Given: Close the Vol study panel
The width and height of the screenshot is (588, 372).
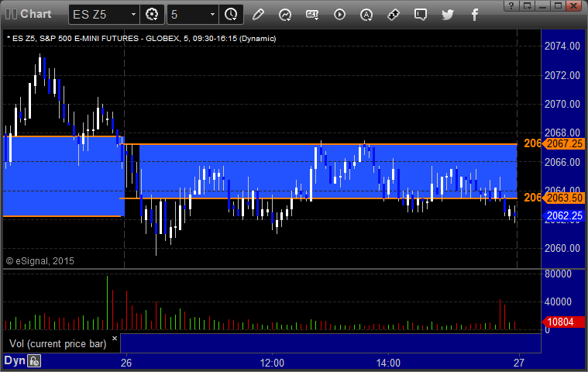Looking at the screenshot, I should pos(115,338).
